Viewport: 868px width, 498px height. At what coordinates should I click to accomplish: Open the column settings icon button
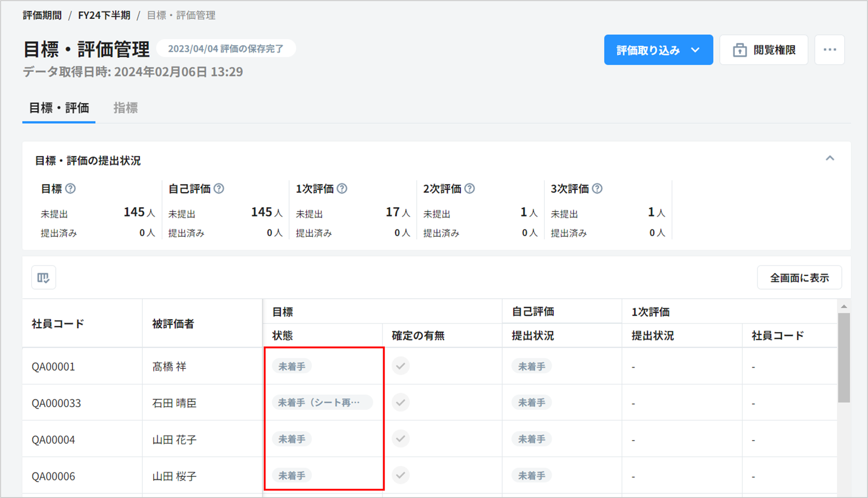(x=43, y=277)
